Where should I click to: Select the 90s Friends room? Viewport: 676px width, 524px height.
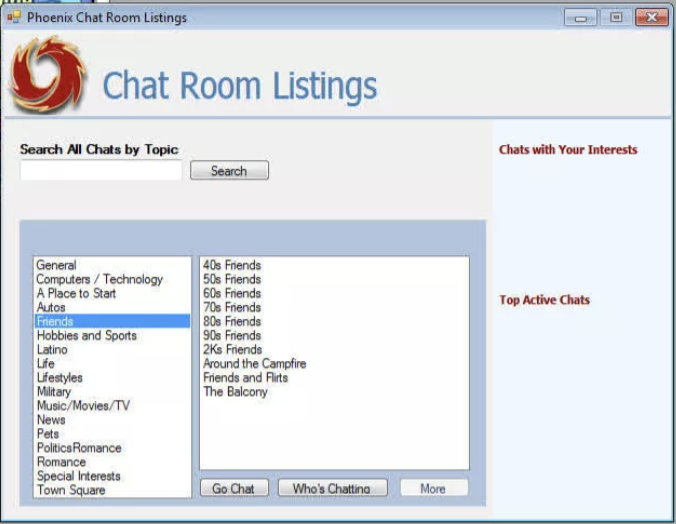pos(334,335)
